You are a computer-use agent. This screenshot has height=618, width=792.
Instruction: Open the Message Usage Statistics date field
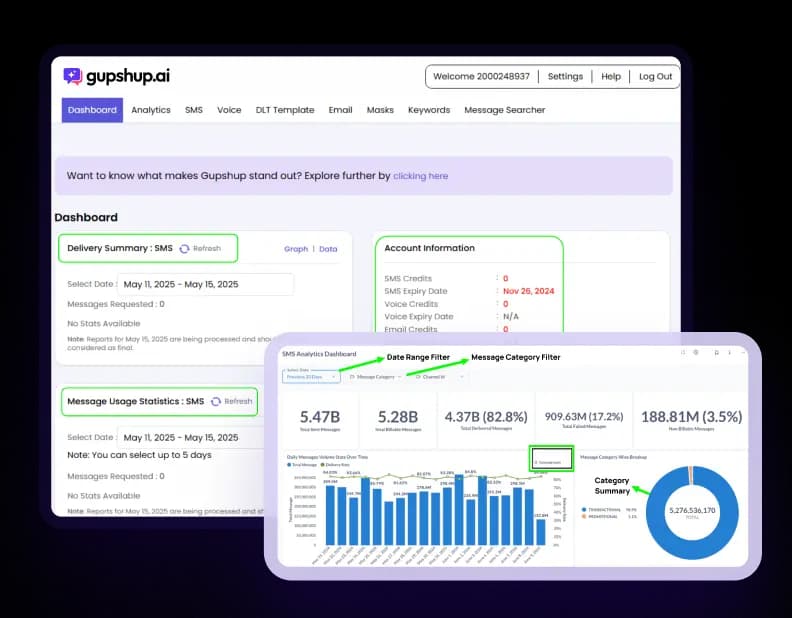[192, 438]
